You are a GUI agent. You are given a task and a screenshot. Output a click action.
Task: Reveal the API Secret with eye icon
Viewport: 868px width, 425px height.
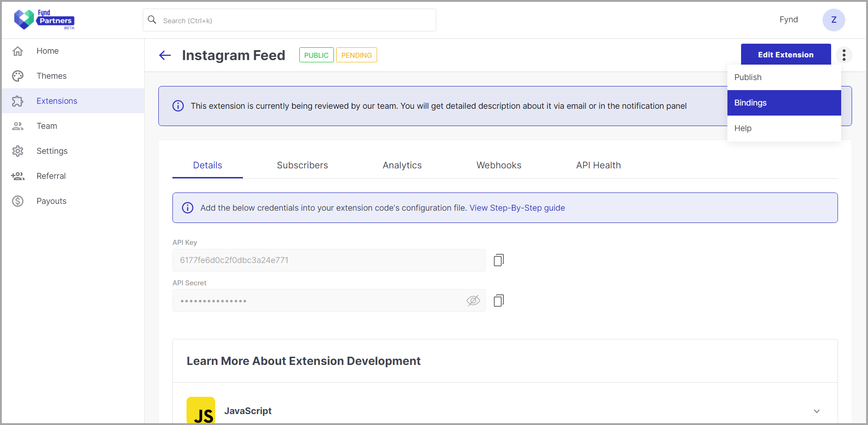coord(473,300)
